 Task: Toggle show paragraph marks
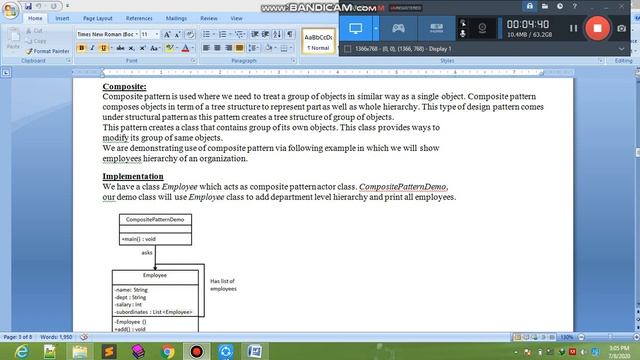289,34
